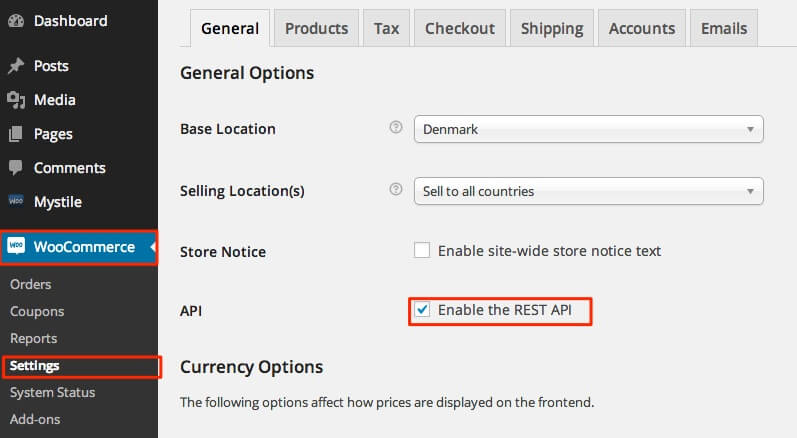The height and width of the screenshot is (438, 797).
Task: Click the Mystile theme woo icon
Action: 16,201
